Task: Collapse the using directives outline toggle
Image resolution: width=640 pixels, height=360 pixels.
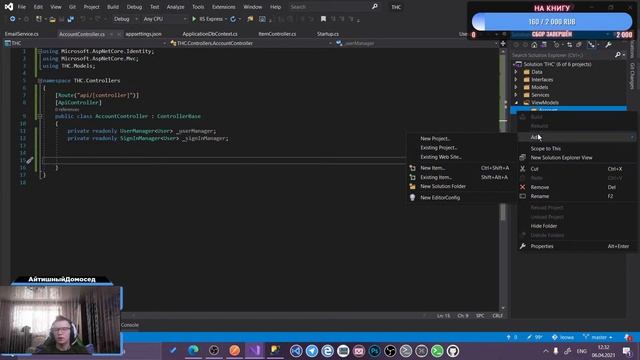Action: [40, 51]
